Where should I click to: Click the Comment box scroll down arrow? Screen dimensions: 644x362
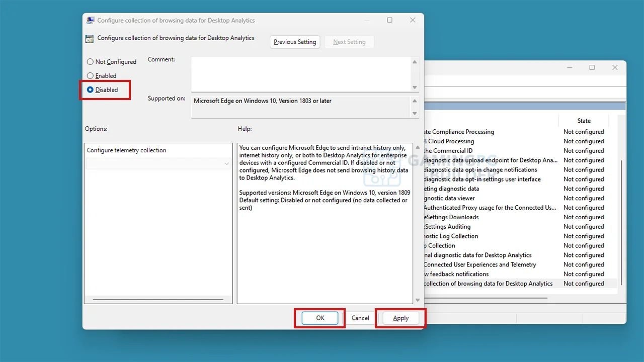click(x=415, y=87)
